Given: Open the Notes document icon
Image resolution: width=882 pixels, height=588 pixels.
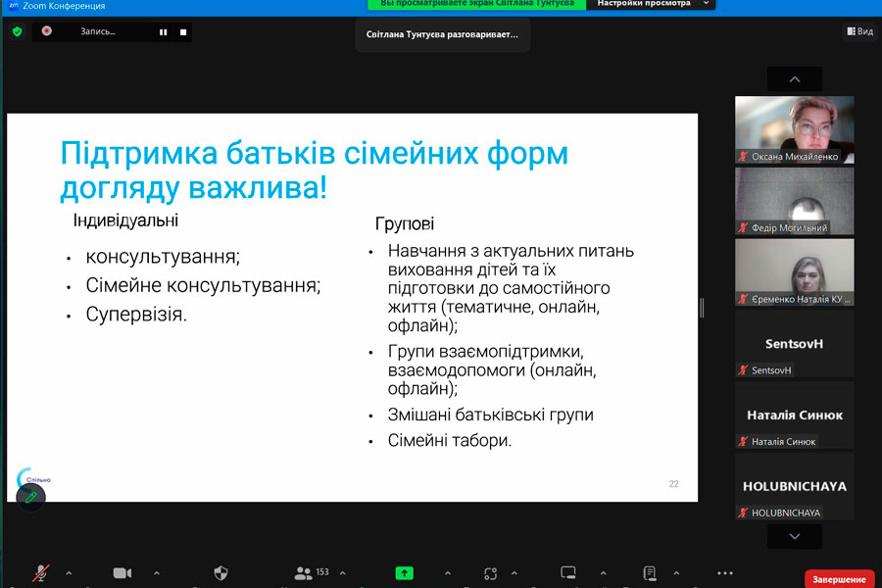Looking at the screenshot, I should (650, 572).
